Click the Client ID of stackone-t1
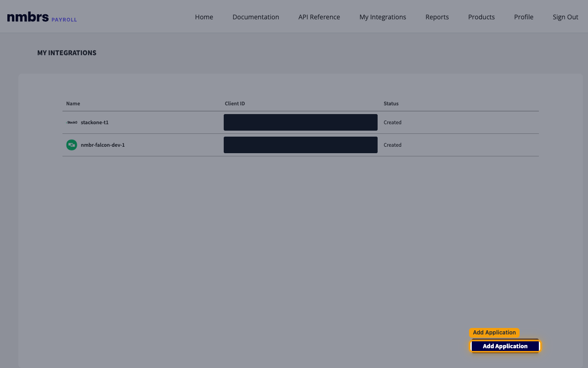The width and height of the screenshot is (588, 368). (300, 122)
